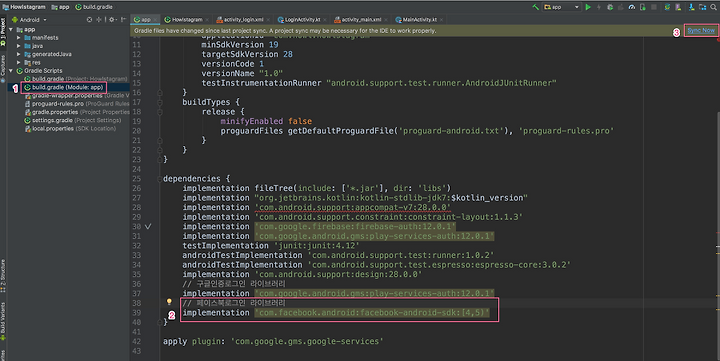Click the app breadcrumb in navigation bar
This screenshot has height=361, width=720.
pyautogui.click(x=60, y=7)
